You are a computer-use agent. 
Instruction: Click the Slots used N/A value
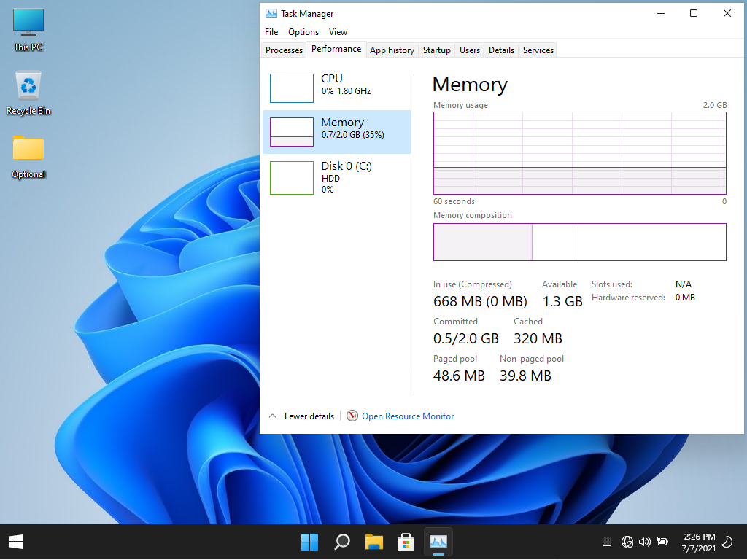[683, 284]
